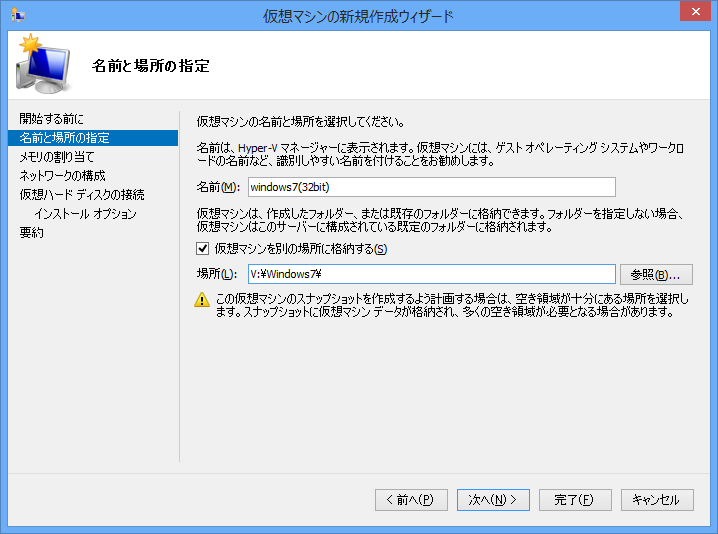Jump to 要約 step
The image size is (718, 534).
tap(32, 233)
